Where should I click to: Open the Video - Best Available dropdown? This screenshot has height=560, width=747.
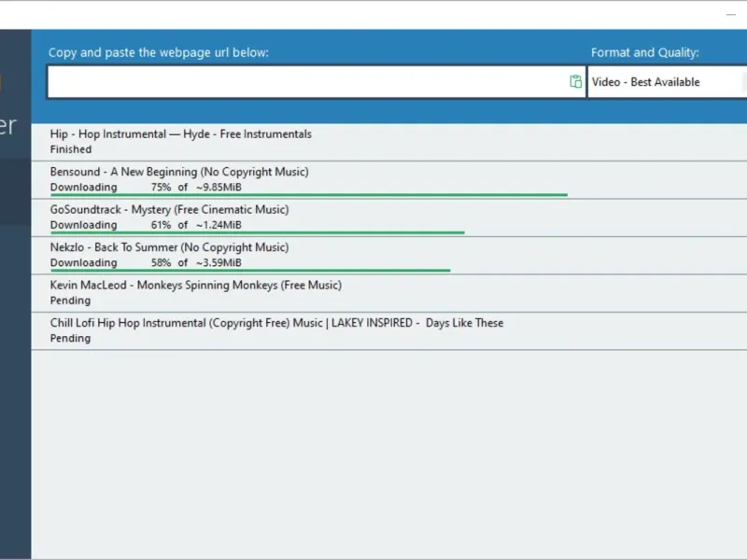(x=668, y=82)
